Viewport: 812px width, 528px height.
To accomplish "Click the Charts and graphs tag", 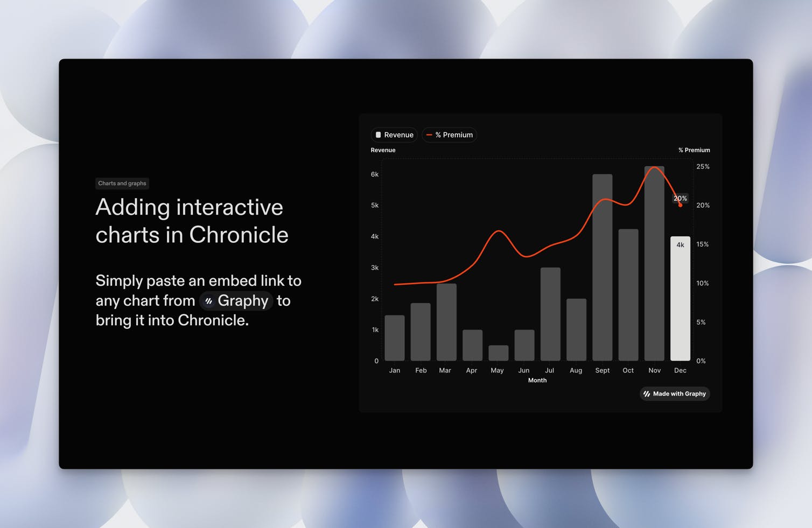I will tap(122, 184).
